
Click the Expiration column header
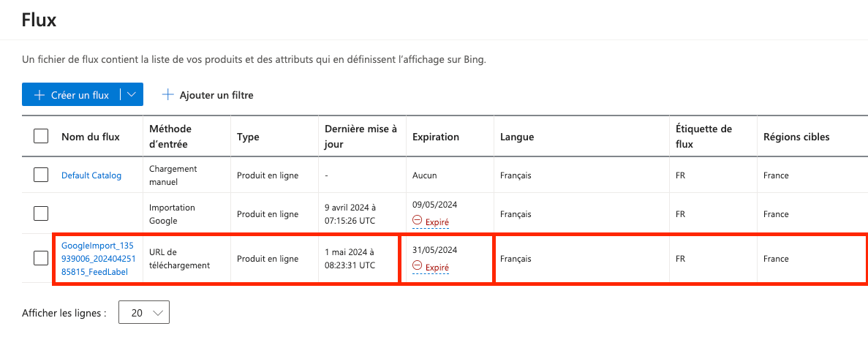coord(436,137)
